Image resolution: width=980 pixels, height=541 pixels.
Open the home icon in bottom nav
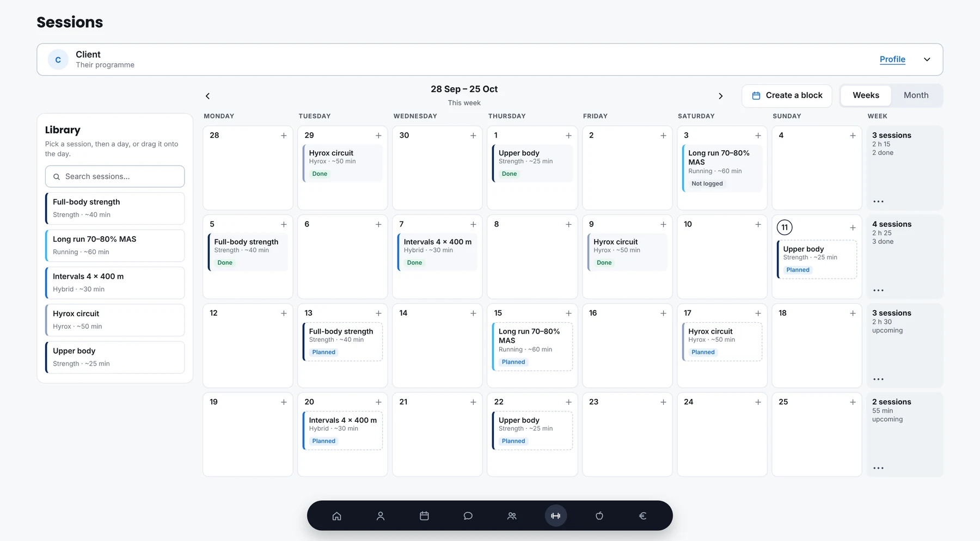[336, 516]
